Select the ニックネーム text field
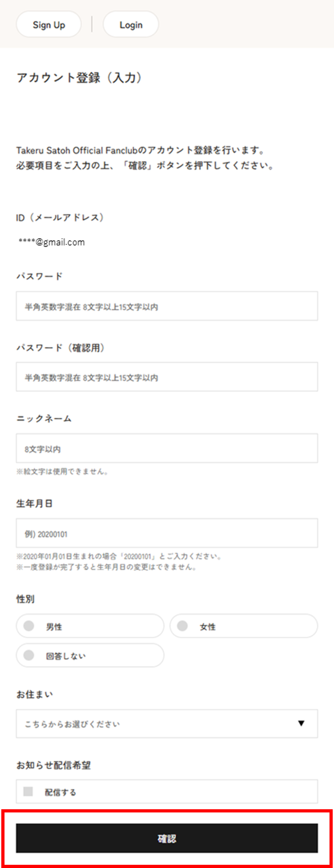The image size is (334, 868). pyautogui.click(x=167, y=449)
